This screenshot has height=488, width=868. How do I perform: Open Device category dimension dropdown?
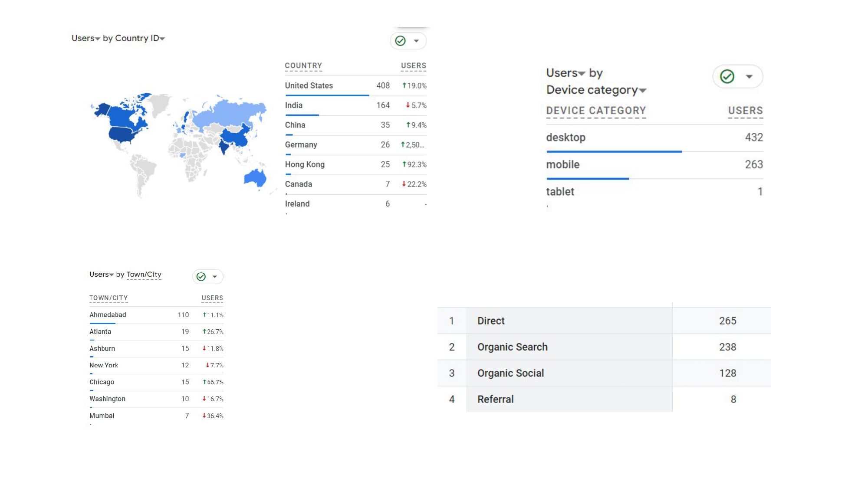click(596, 90)
